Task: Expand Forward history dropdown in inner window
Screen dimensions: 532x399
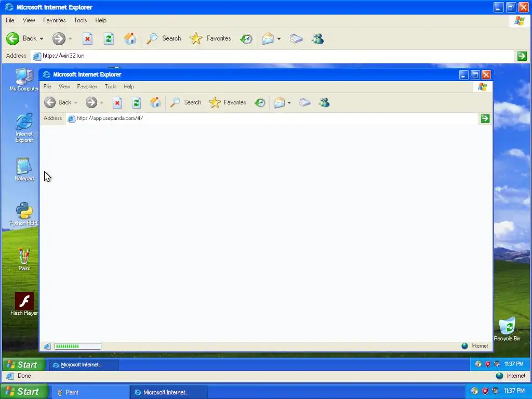Action: [x=101, y=103]
